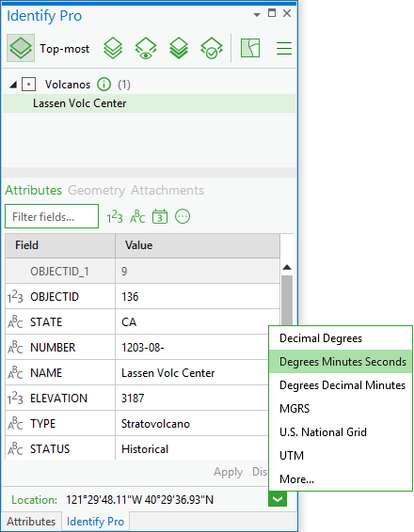Image resolution: width=414 pixels, height=532 pixels.
Task: Choose the all layers identify mode icon
Action: point(113,48)
